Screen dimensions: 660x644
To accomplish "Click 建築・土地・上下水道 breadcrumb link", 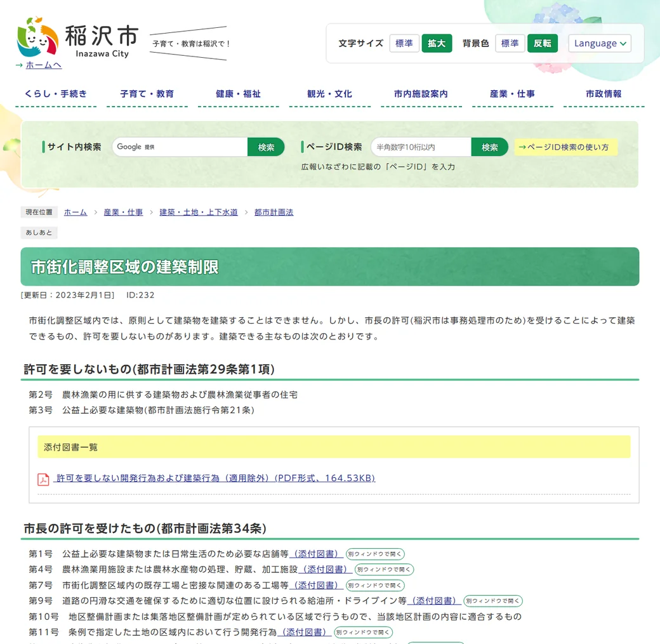I will 199,212.
